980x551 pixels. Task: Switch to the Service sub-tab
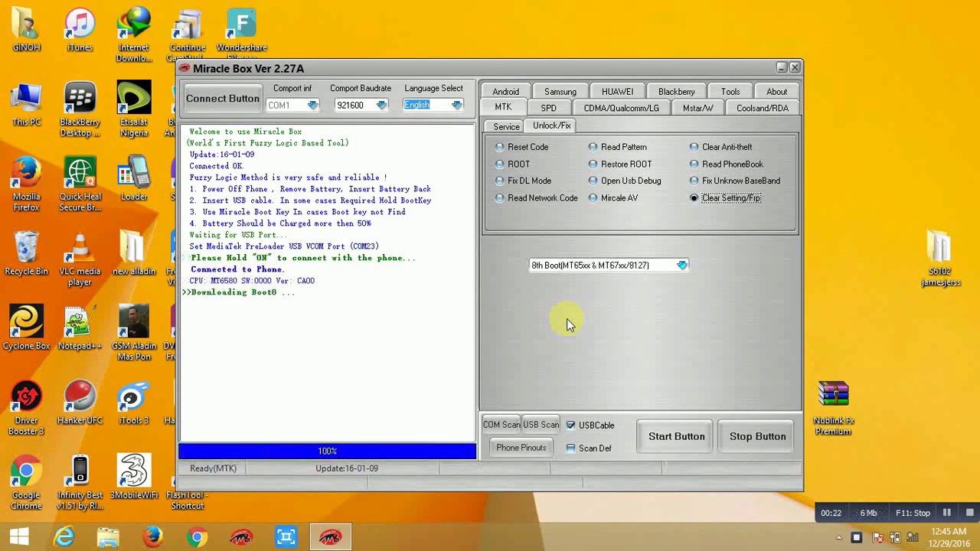pyautogui.click(x=506, y=126)
